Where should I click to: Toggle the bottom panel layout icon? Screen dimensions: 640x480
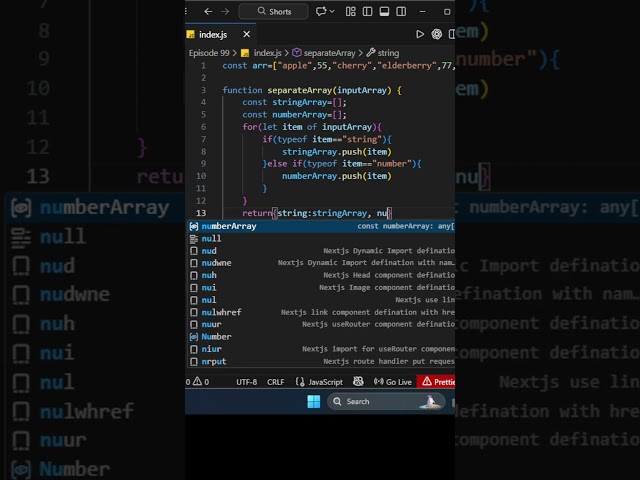click(384, 11)
